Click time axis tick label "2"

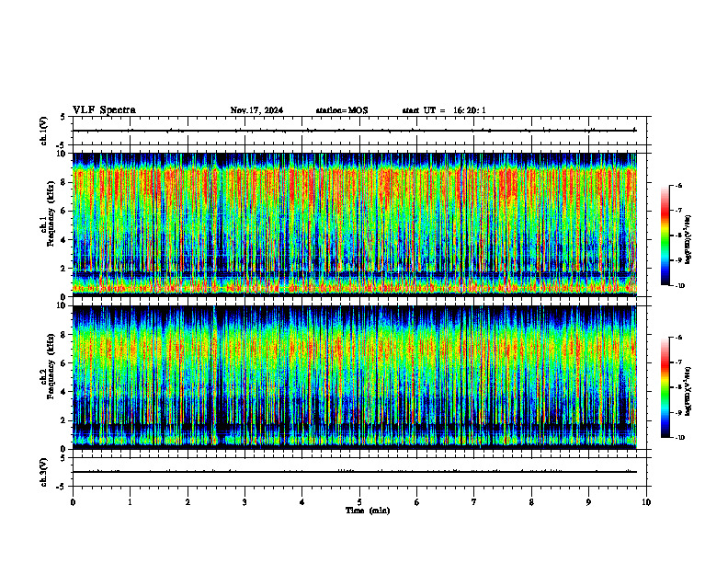pyautogui.click(x=188, y=502)
